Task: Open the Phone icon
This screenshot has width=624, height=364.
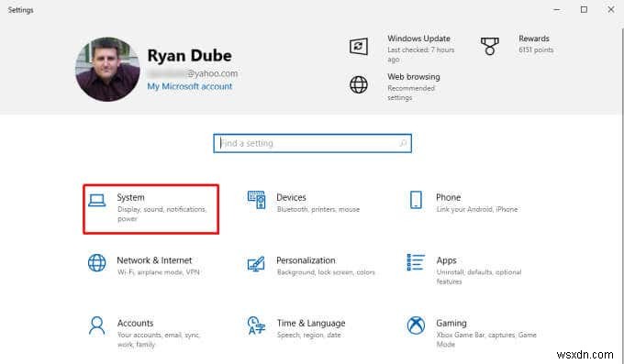Action: pyautogui.click(x=416, y=200)
